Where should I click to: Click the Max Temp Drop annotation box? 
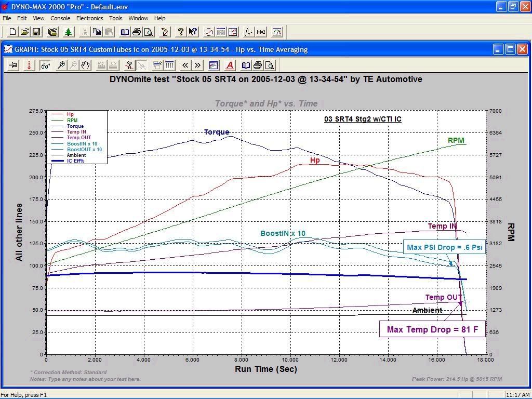pyautogui.click(x=432, y=329)
